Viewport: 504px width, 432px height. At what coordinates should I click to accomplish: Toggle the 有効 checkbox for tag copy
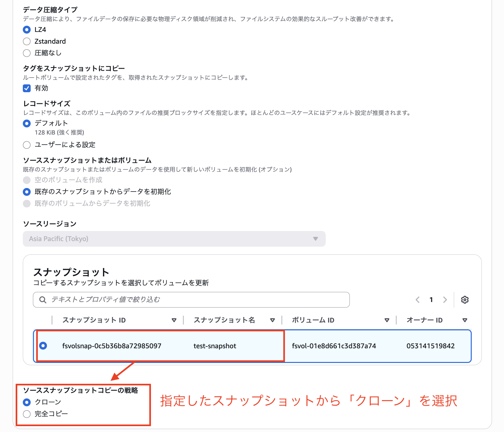(27, 88)
